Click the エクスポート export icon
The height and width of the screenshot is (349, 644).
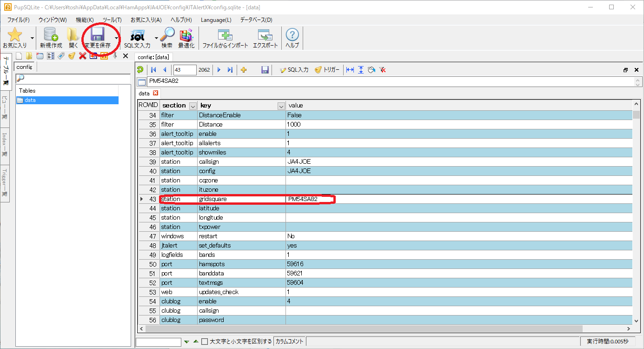[x=265, y=37]
